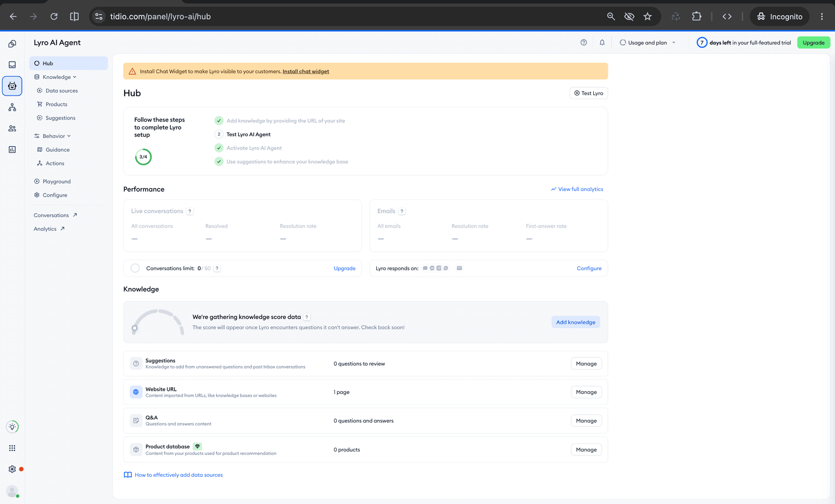Click the Activate Lyro AI Agent step

(x=254, y=148)
